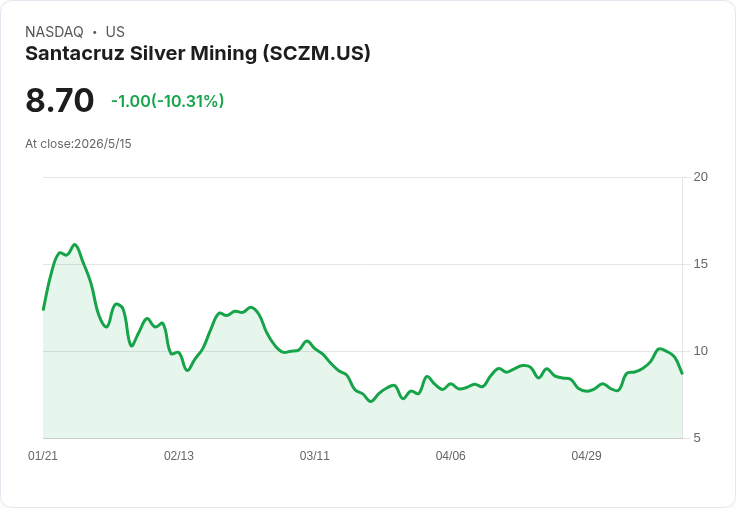Click the last peak near 10 before close
736x508 pixels.
pos(659,349)
